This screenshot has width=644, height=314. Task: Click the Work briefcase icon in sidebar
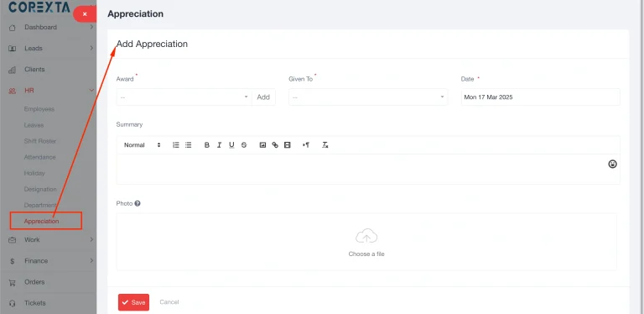[x=13, y=240]
